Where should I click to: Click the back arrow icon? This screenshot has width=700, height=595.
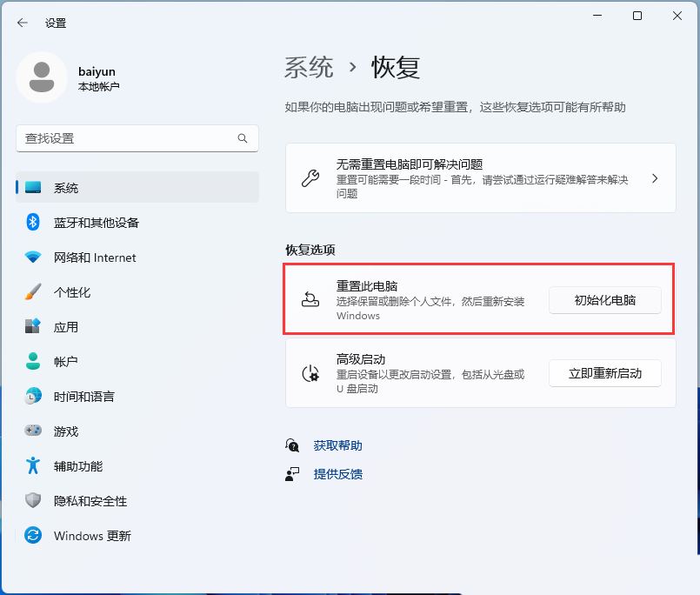coord(23,23)
